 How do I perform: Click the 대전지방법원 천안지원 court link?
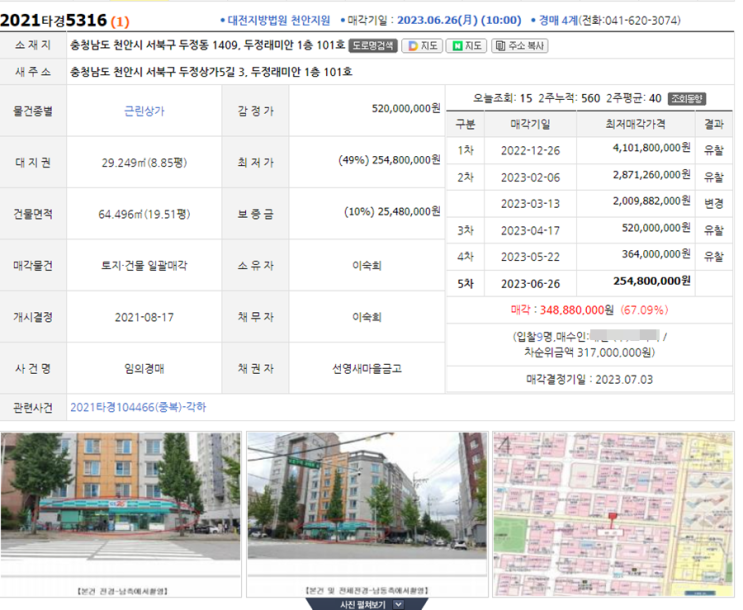pyautogui.click(x=279, y=20)
